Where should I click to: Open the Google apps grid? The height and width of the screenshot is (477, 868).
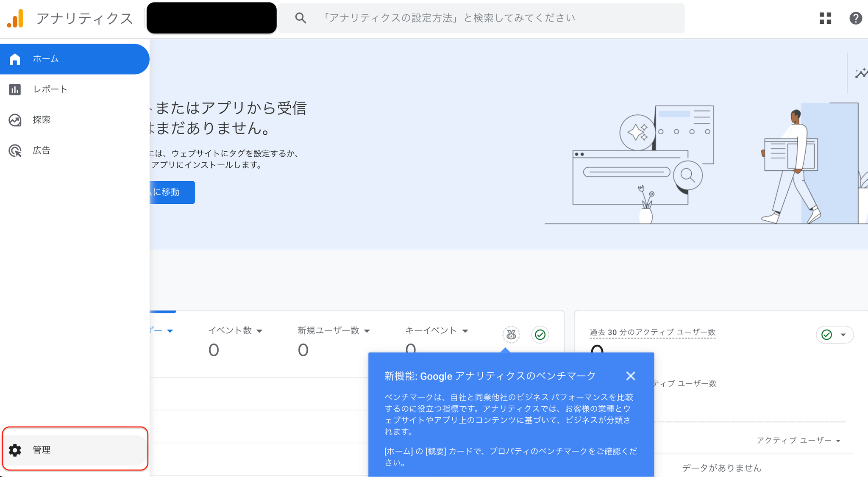click(825, 18)
